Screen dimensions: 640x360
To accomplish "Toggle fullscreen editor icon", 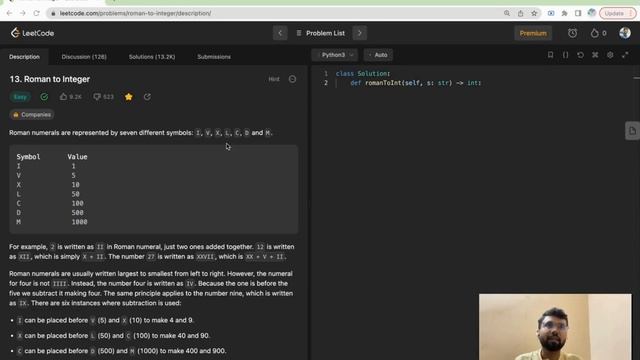I will click(625, 55).
